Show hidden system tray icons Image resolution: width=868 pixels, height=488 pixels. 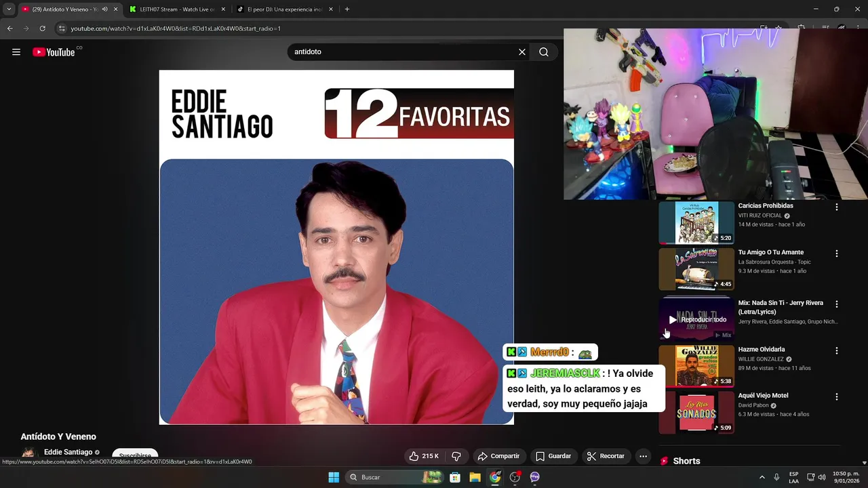[762, 477]
